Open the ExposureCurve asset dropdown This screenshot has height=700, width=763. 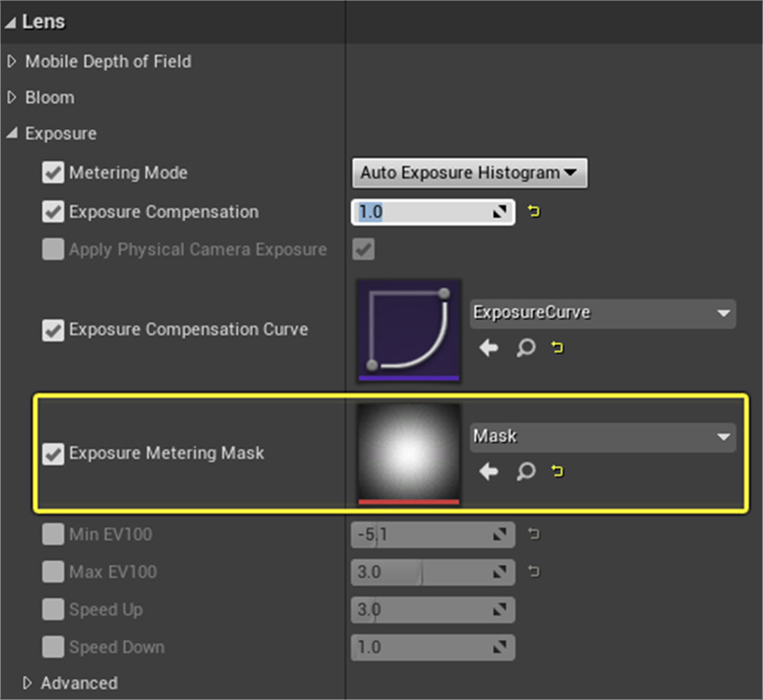pos(602,313)
